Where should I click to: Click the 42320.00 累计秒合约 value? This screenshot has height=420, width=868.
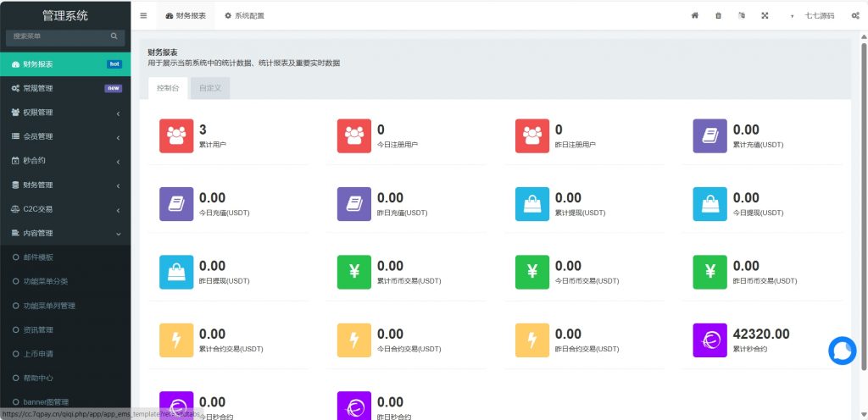pos(761,334)
